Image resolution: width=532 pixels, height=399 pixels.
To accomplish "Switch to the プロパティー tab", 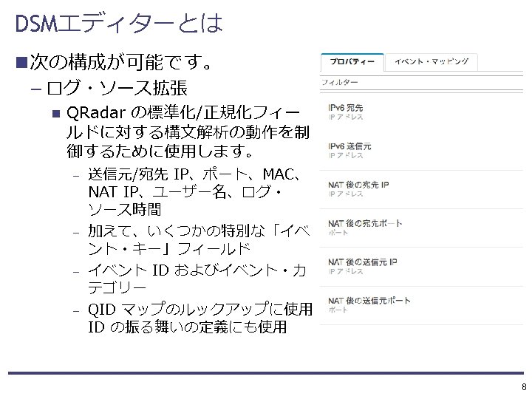I will 352,62.
